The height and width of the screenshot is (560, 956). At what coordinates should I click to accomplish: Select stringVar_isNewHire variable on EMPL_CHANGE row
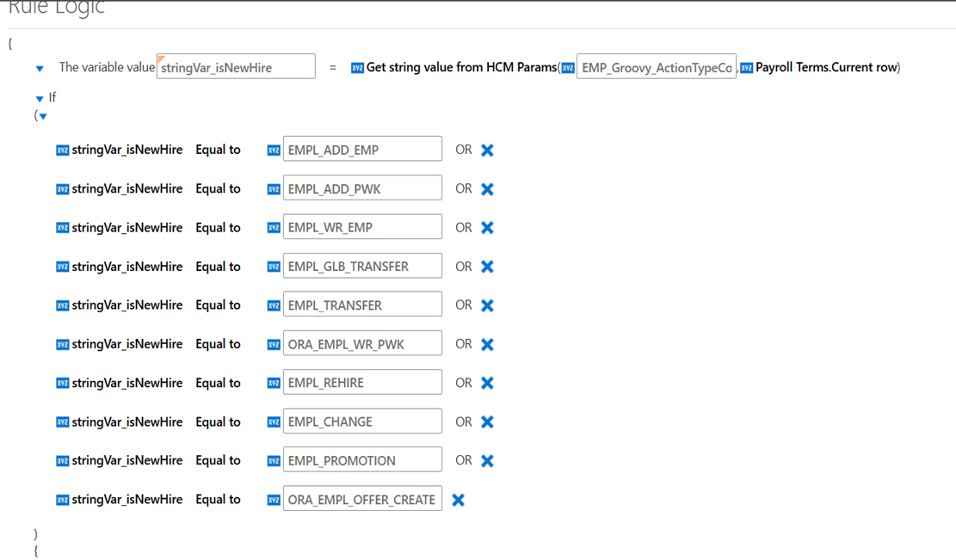pyautogui.click(x=127, y=422)
